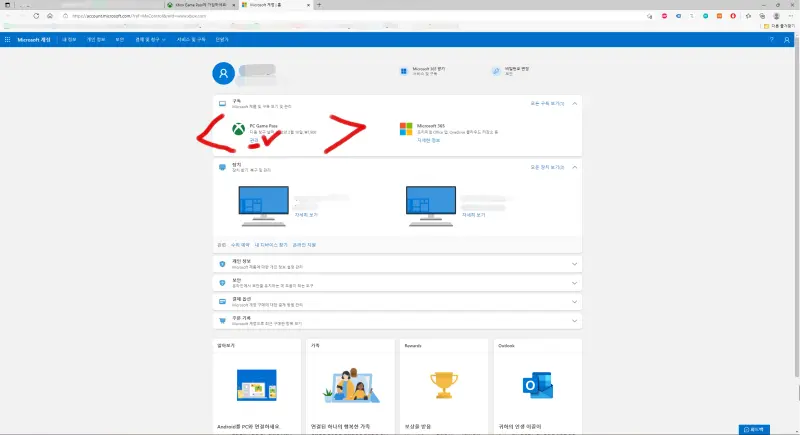This screenshot has height=435, width=800.
Task: Expand the 결제 및 청구 dropdown
Action: 150,39
